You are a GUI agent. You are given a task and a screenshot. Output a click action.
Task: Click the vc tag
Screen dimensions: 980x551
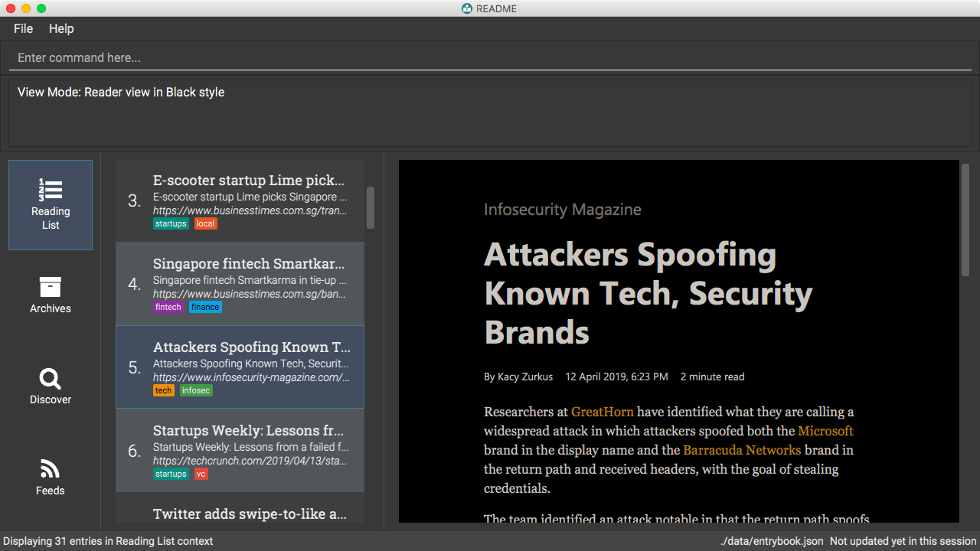pos(201,474)
